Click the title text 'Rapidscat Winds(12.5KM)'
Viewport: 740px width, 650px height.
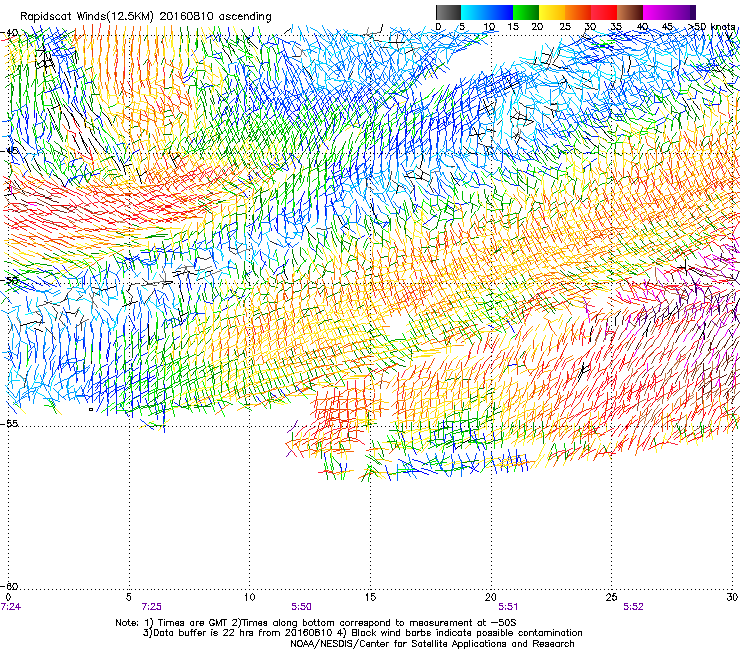(x=87, y=16)
